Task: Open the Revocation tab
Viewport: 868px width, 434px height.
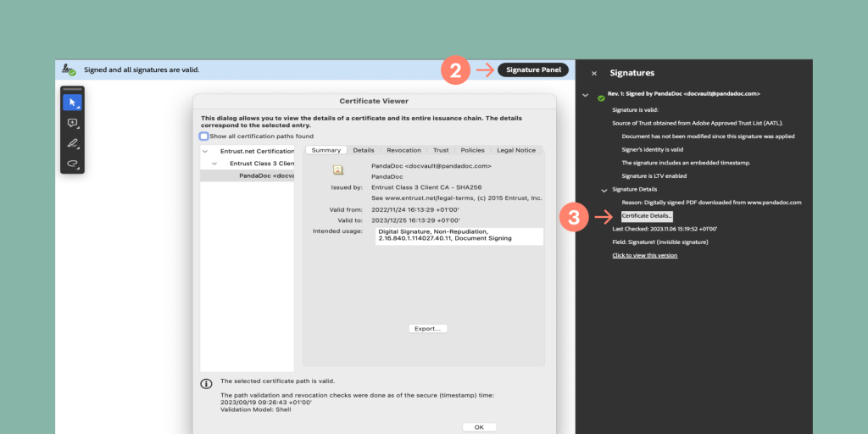Action: coord(403,150)
